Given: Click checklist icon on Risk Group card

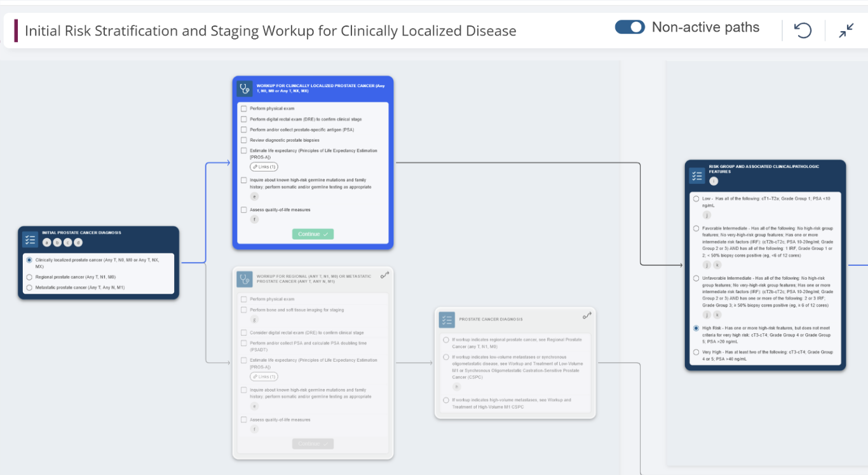Looking at the screenshot, I should 697,176.
